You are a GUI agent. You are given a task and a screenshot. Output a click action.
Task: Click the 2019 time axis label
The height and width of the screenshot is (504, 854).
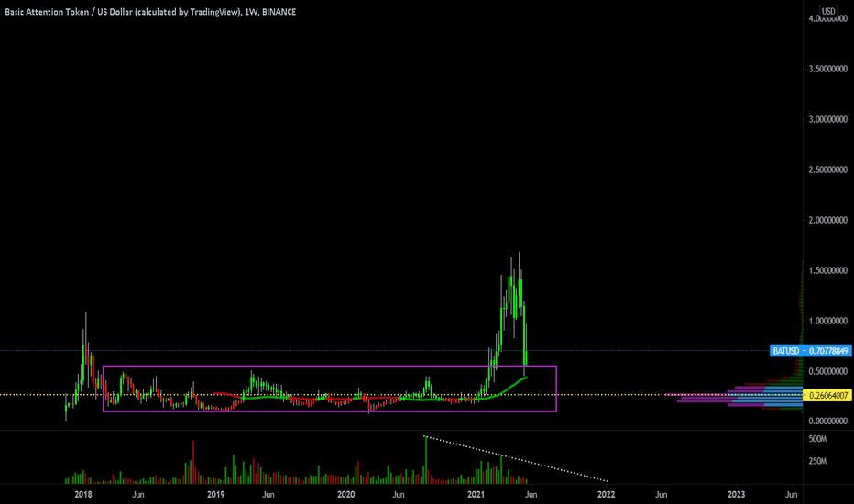click(x=216, y=495)
